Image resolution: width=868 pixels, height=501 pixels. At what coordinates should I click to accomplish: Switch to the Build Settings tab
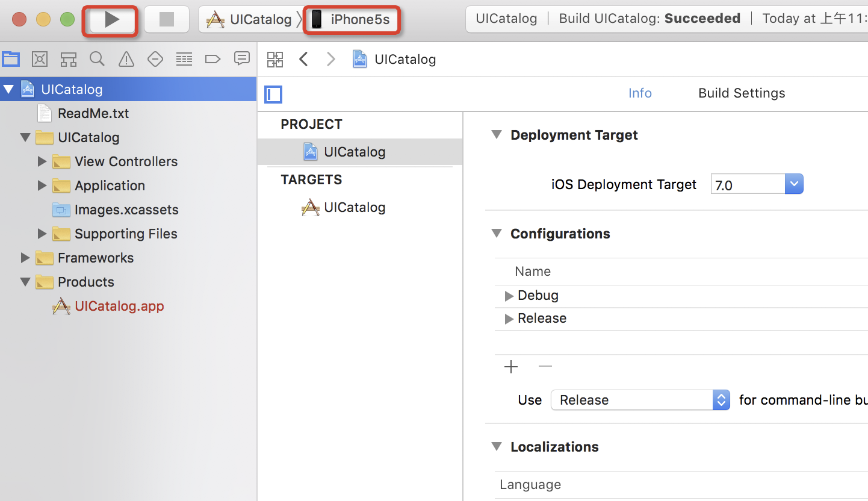click(x=741, y=93)
